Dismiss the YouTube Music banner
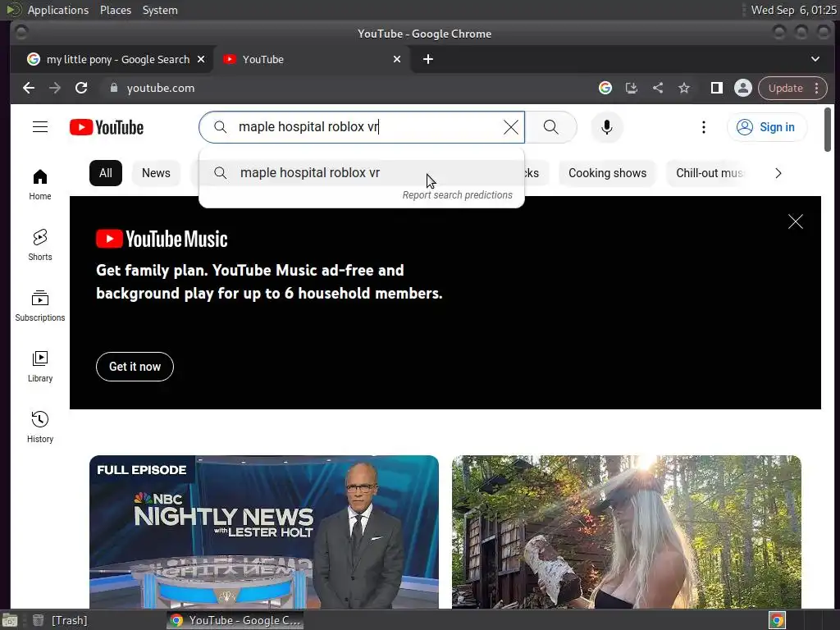This screenshot has width=840, height=630. (x=796, y=221)
